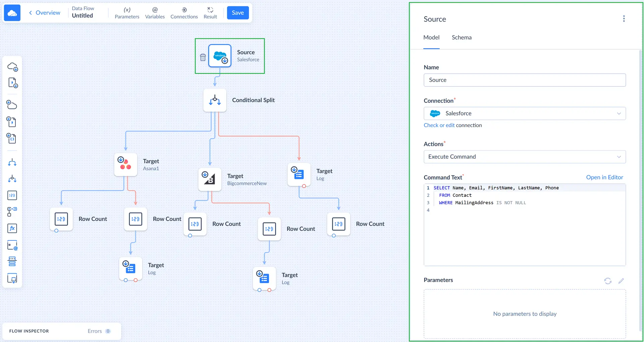The height and width of the screenshot is (342, 644).
Task: Click the Skyvia cloud logo
Action: tap(12, 13)
